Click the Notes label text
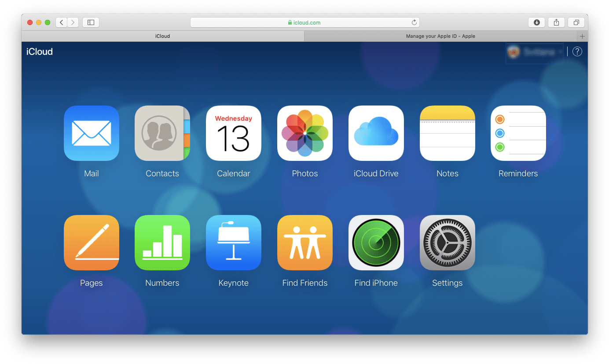The width and height of the screenshot is (609, 364). click(x=448, y=174)
